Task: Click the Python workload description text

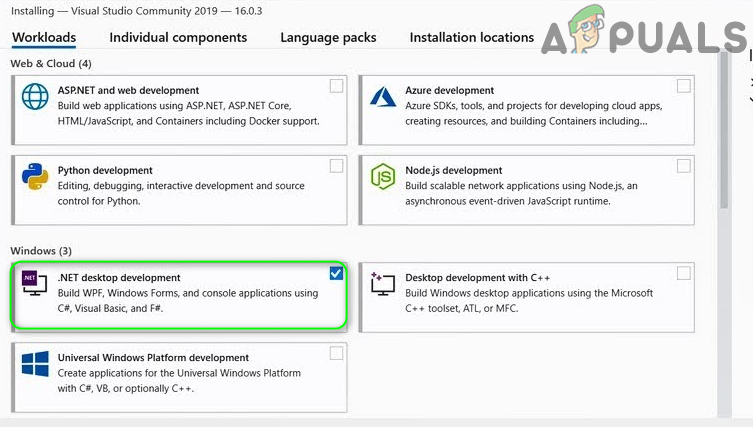Action: 181,193
